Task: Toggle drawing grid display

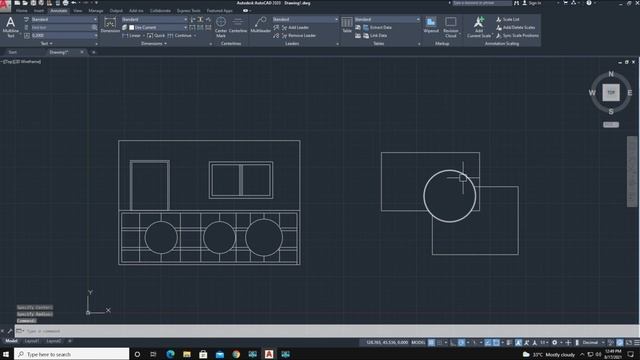Action: coord(431,342)
